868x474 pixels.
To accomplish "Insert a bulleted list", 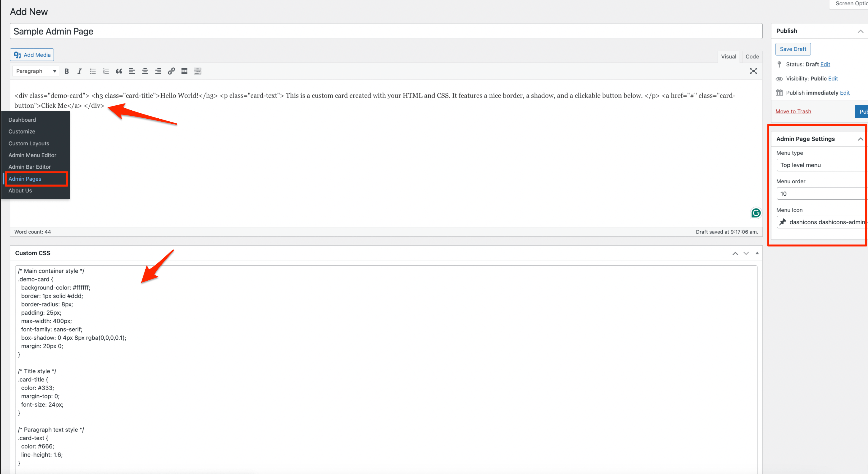I will point(93,71).
